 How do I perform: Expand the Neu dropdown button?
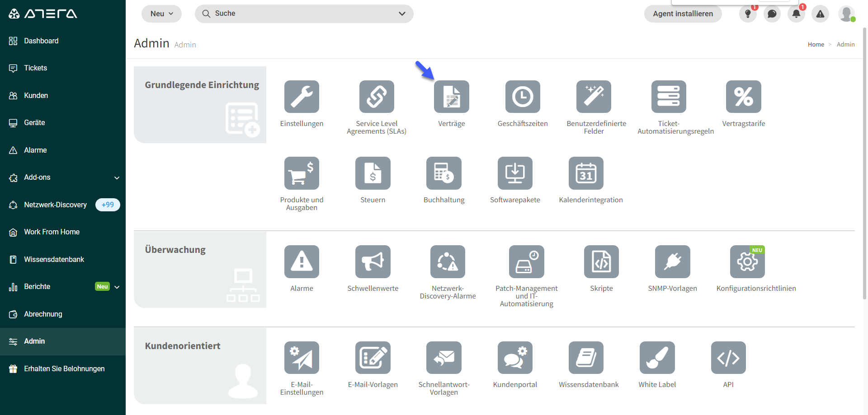click(161, 14)
